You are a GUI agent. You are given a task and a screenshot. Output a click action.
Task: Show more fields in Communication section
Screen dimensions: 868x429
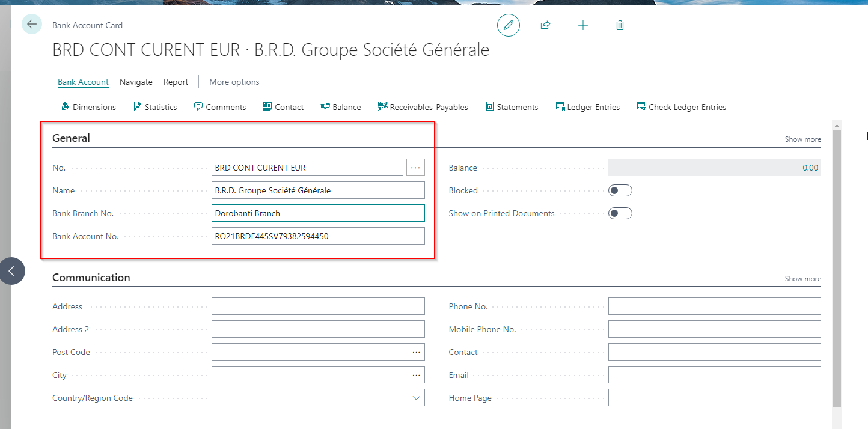[x=802, y=279]
